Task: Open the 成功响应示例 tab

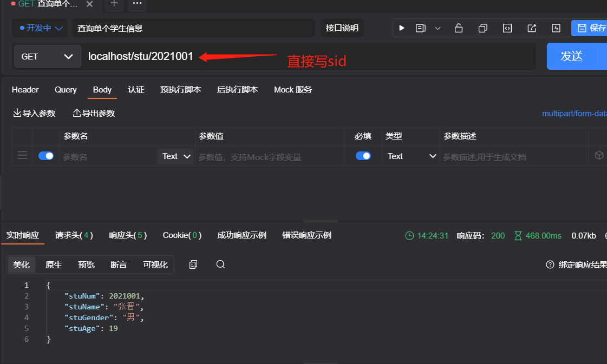Action: (242, 235)
